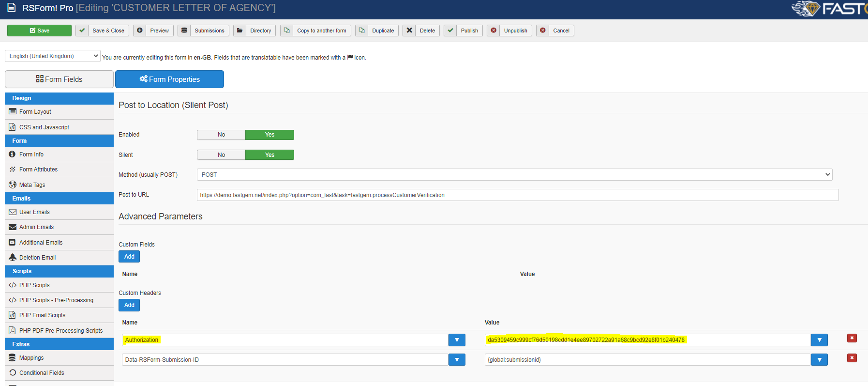Open the Form Layout icon in sidebar

[x=13, y=111]
